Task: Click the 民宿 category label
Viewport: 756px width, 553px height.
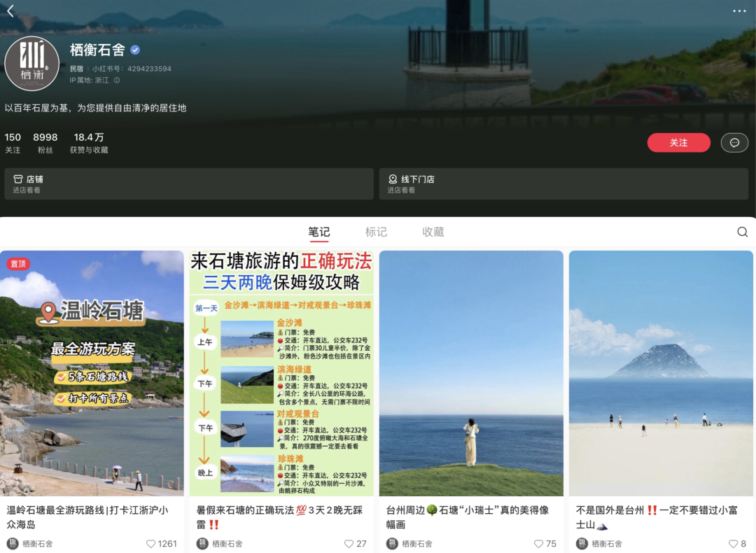Action: pos(76,69)
